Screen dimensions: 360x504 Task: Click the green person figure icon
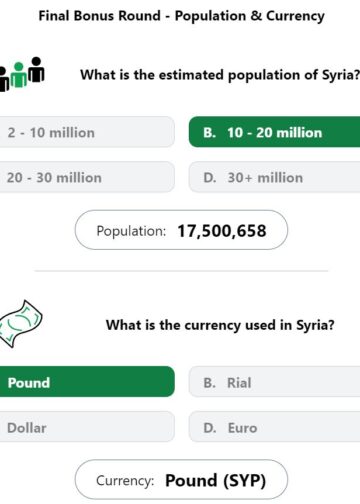[19, 75]
